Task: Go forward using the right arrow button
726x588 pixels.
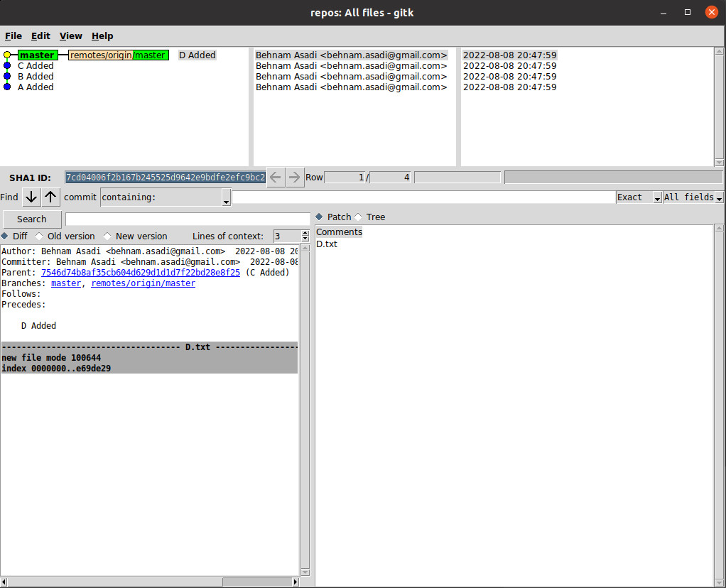Action: 294,178
